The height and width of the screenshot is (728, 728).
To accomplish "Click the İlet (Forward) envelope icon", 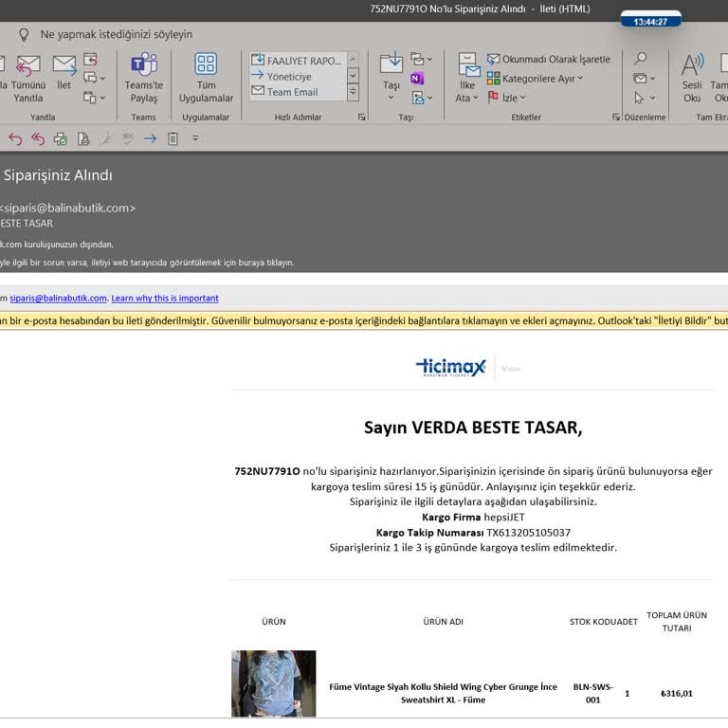I will tap(64, 65).
